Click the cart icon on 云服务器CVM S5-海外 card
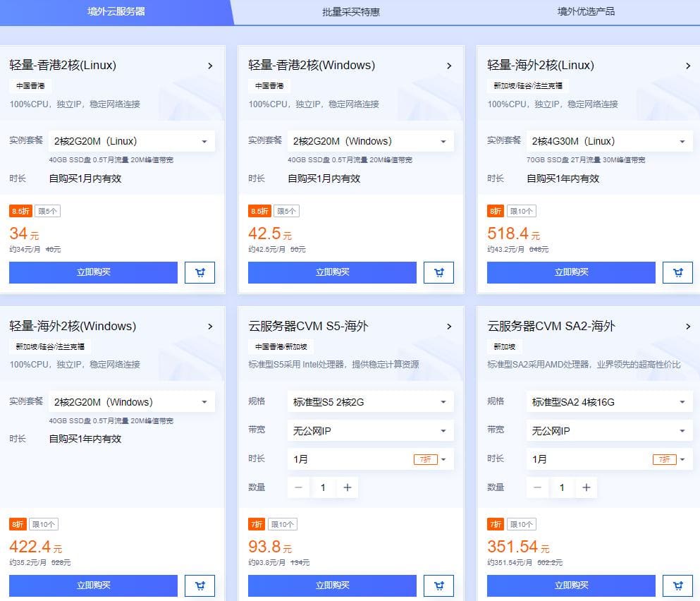This screenshot has height=601, width=700. (x=438, y=585)
